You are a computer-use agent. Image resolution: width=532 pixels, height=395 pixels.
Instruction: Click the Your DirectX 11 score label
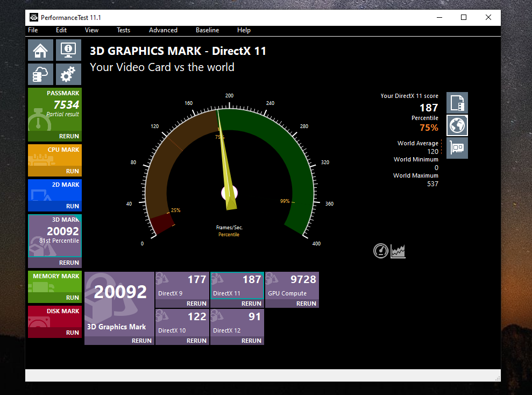tap(409, 96)
